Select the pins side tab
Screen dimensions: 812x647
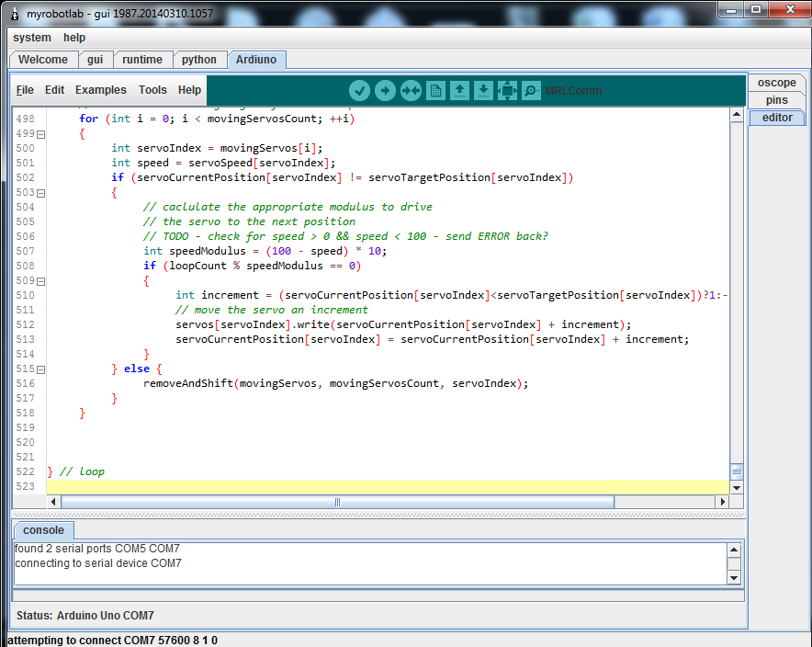pyautogui.click(x=776, y=100)
